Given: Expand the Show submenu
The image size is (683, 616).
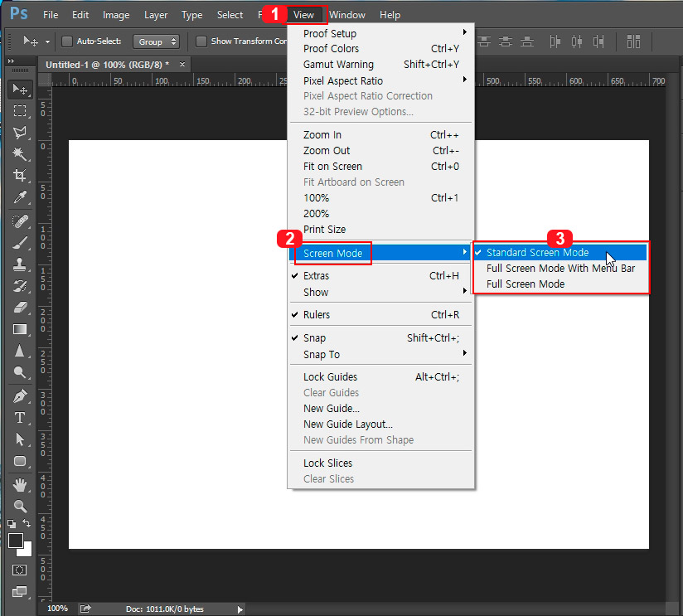Looking at the screenshot, I should point(380,293).
